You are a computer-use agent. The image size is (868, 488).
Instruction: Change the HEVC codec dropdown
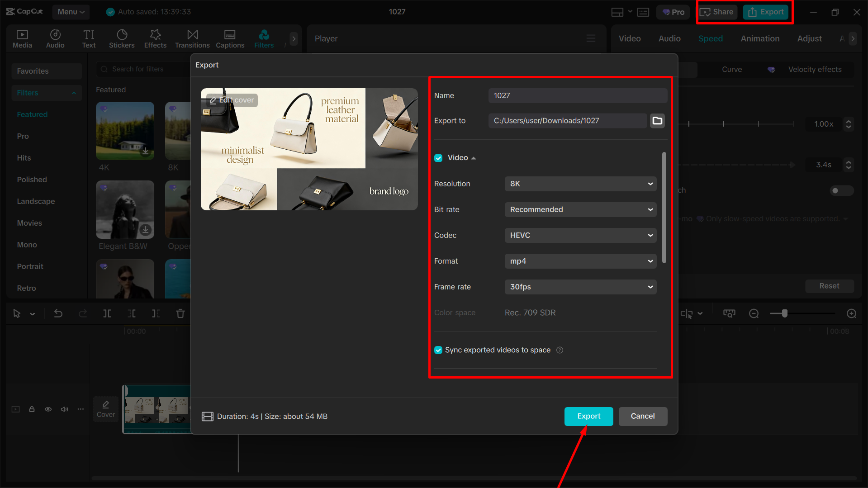pyautogui.click(x=580, y=235)
